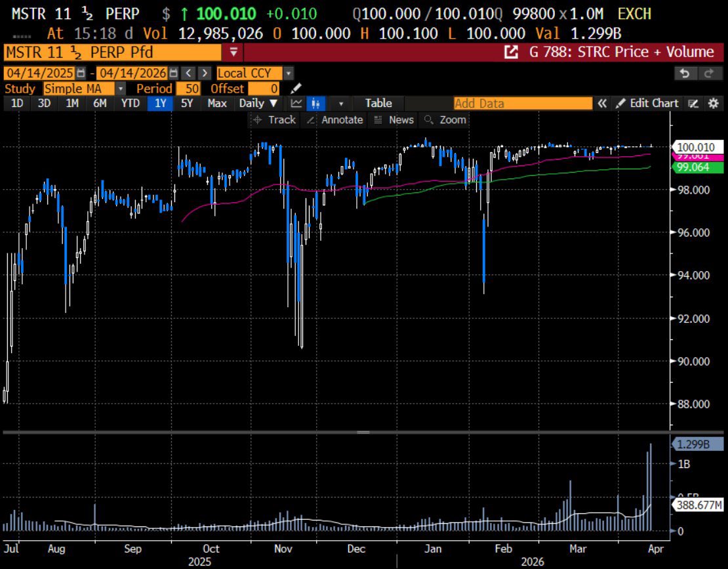The image size is (728, 569).
Task: Expand the Local CCY dropdown arrow
Action: pos(289,74)
